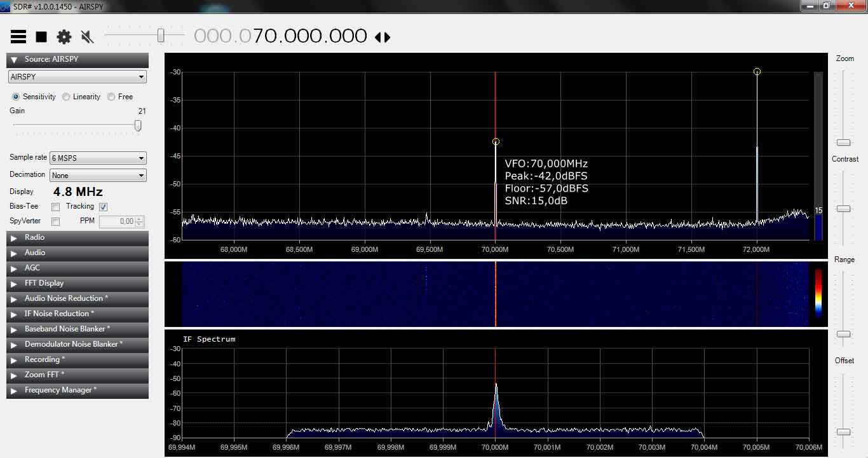This screenshot has width=868, height=458.
Task: Click the SNR:15,0dB readout text
Action: click(536, 201)
